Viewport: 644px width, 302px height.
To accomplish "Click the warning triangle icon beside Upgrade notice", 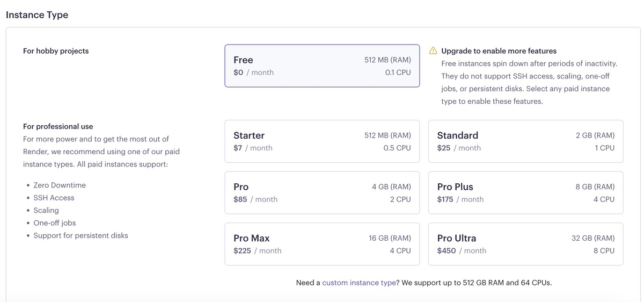I will [x=433, y=51].
